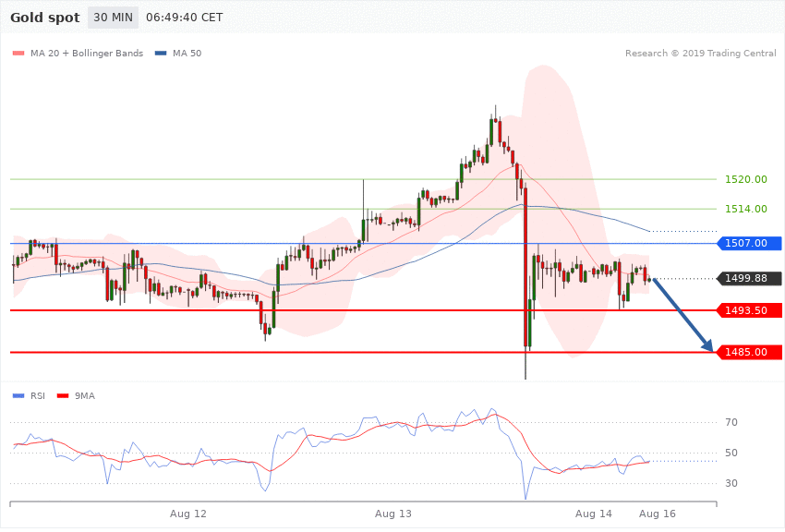Screen dimensions: 785x532
Task: Click Research © 2019 Trading Central credit
Action: pos(700,54)
